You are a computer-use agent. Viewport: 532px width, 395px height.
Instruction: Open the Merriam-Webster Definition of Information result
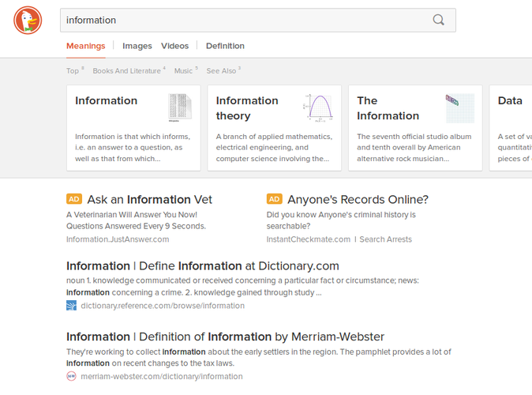(225, 337)
